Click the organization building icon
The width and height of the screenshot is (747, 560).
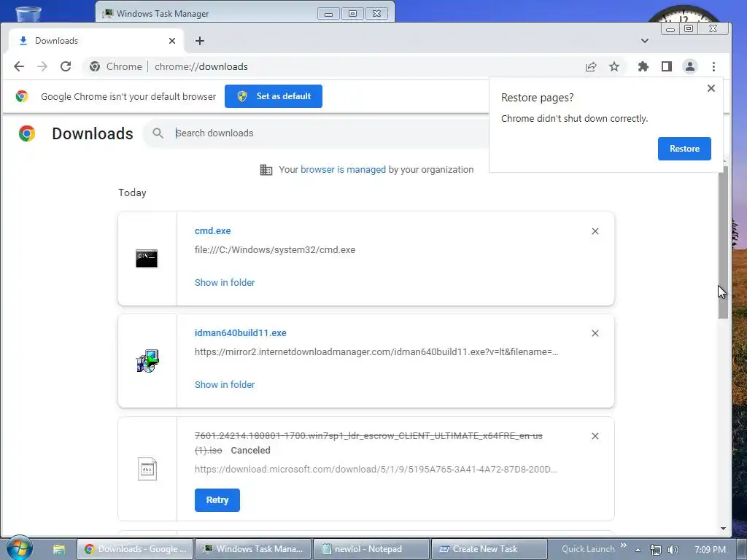pos(266,169)
